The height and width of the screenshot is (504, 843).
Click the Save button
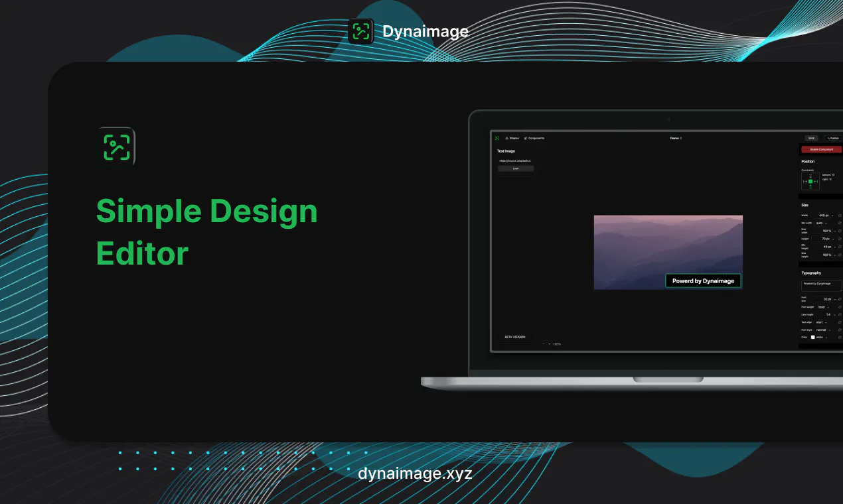coord(811,138)
